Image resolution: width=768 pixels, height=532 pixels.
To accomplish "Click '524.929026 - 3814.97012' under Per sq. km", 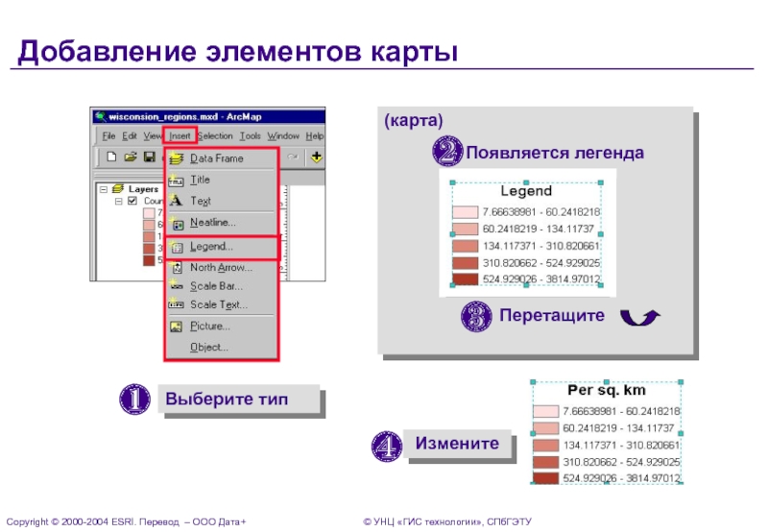I will 621,478.
